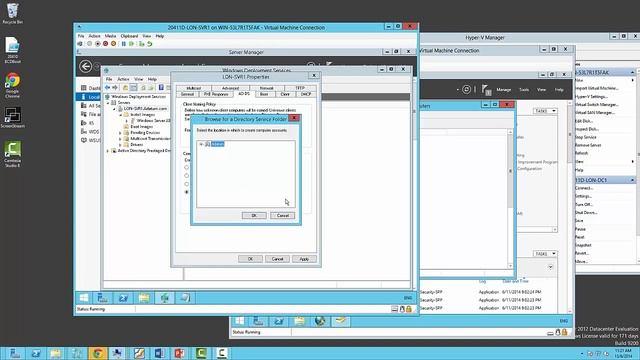This screenshot has height=360, width=640.
Task: Switch to the Multicast tab
Action: pyautogui.click(x=193, y=88)
